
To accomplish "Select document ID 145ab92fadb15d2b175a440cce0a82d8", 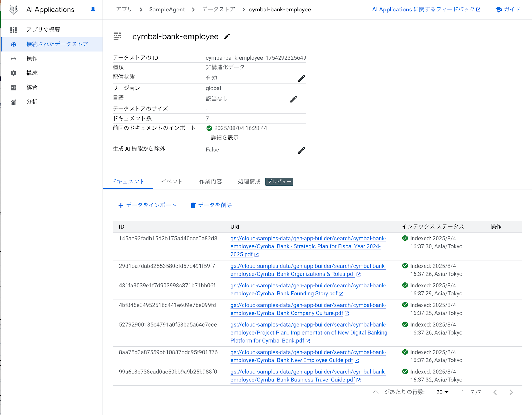I will (168, 239).
